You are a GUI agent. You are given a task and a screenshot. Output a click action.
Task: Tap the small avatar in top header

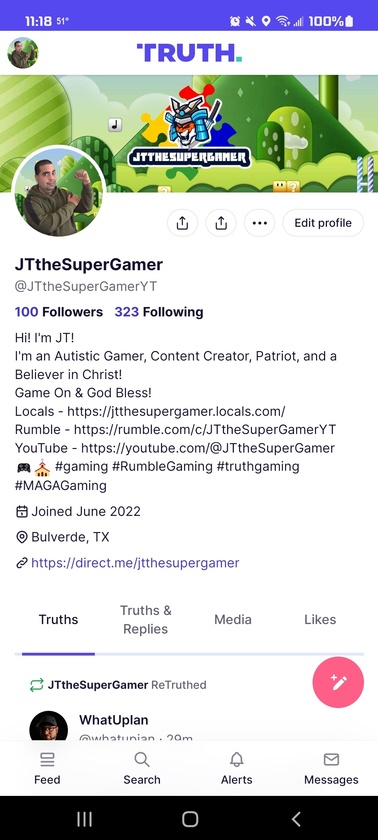pos(22,53)
